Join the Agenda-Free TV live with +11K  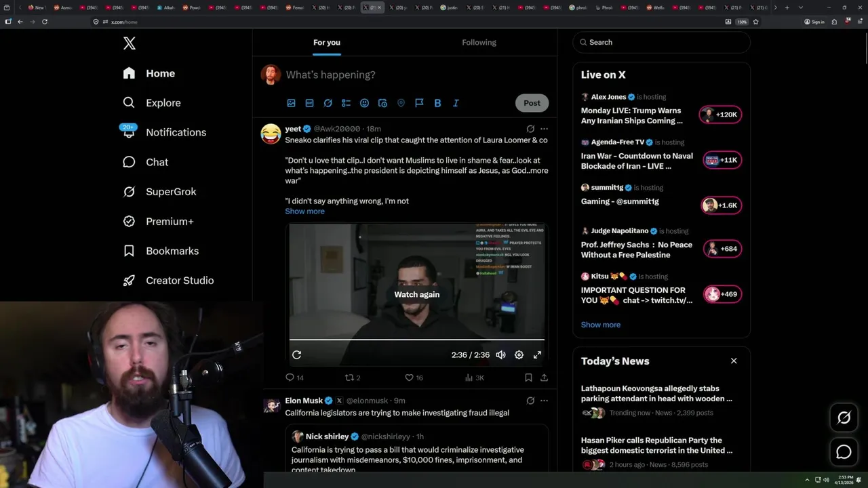coord(722,160)
